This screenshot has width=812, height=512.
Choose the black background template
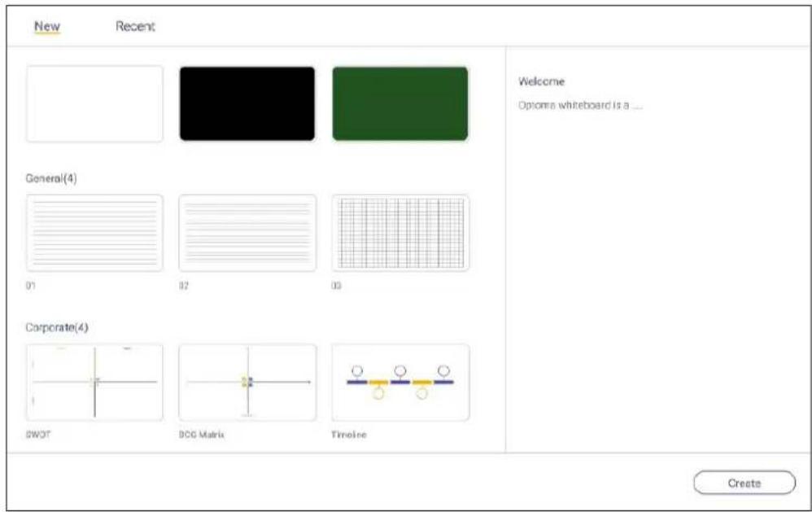pyautogui.click(x=247, y=103)
